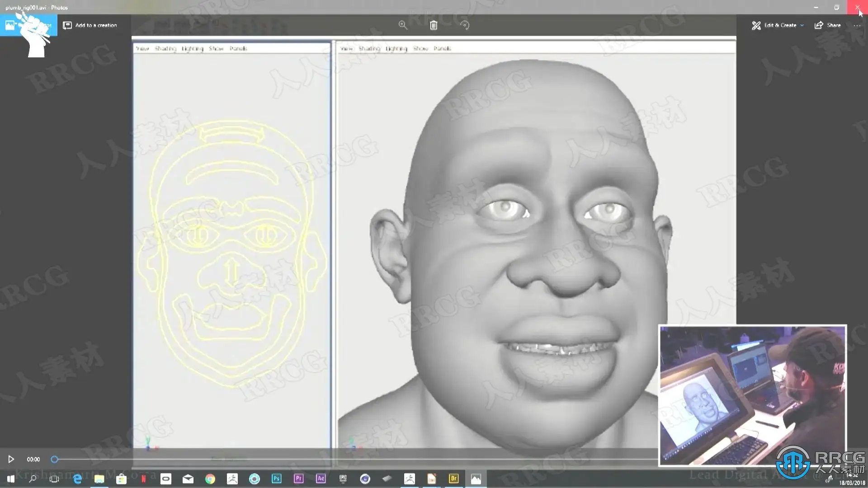Click the delete trash can icon

433,25
